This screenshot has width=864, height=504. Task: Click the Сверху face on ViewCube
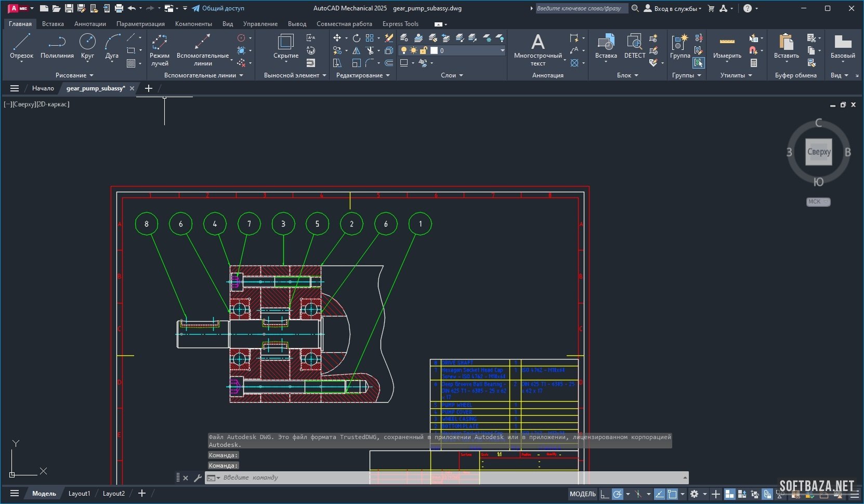(818, 152)
